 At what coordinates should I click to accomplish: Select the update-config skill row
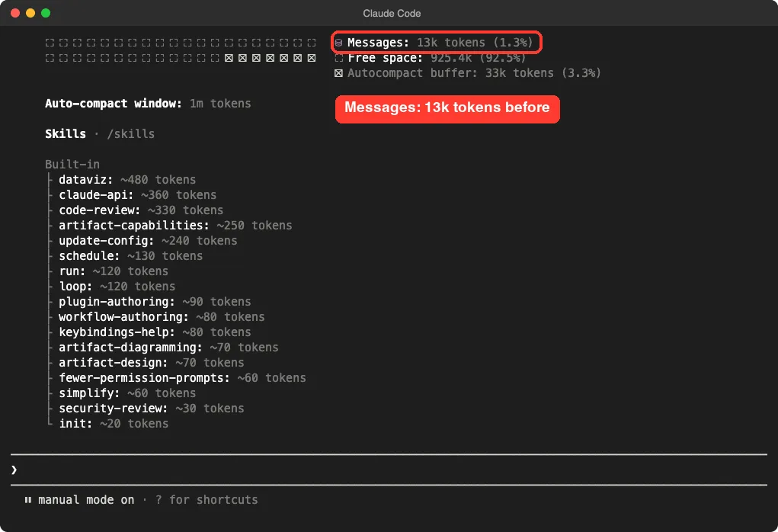coord(148,241)
